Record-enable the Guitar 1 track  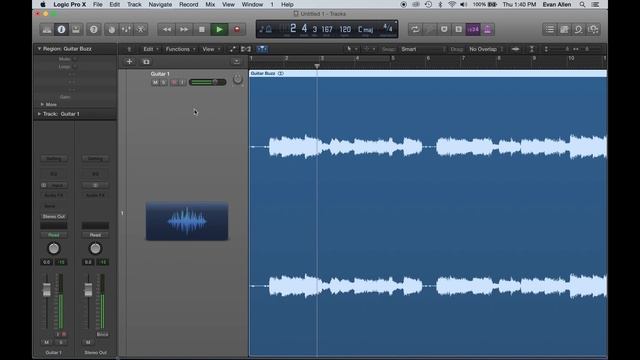pos(174,82)
